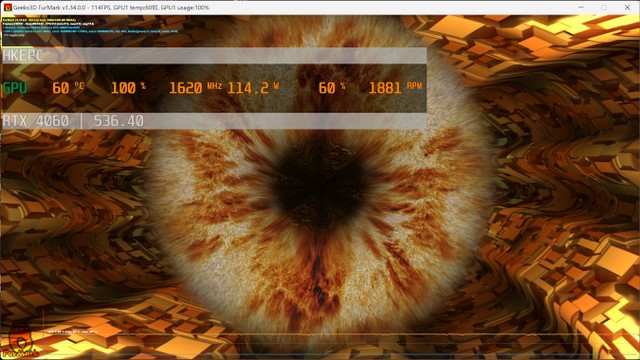The image size is (640, 360).
Task: Minimize the FurMark window
Action: 581,7
